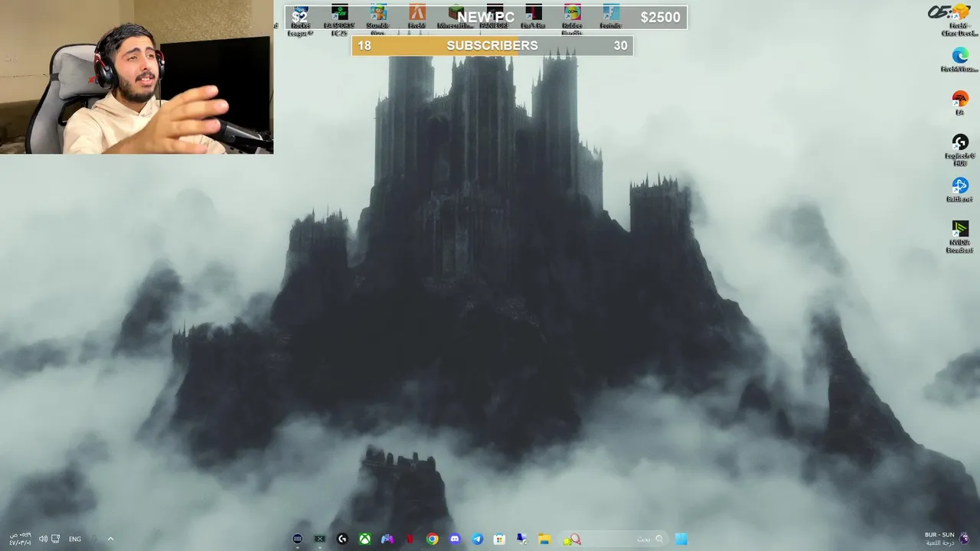Image resolution: width=980 pixels, height=551 pixels.
Task: Open the taskbar clock and date
Action: pyautogui.click(x=19, y=539)
